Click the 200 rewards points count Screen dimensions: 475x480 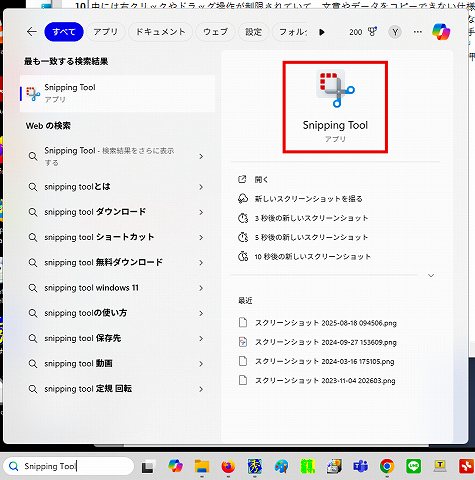tap(355, 32)
